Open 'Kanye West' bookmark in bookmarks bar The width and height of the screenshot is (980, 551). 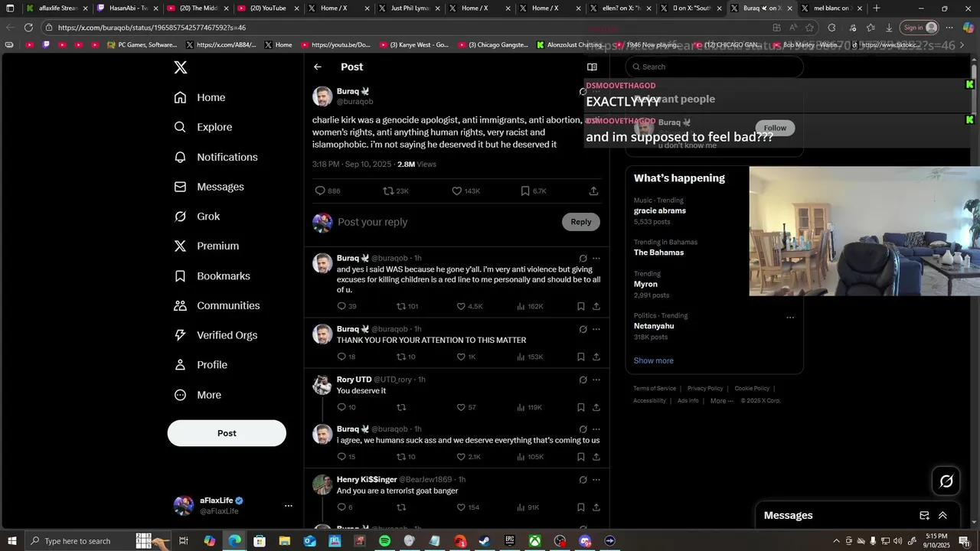[x=414, y=45]
